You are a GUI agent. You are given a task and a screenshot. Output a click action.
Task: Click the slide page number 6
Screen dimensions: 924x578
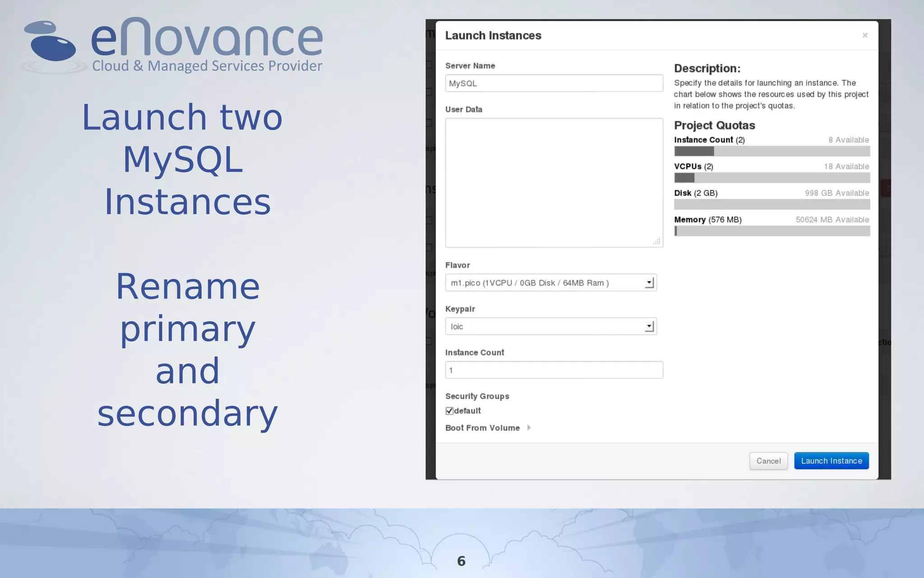click(461, 561)
